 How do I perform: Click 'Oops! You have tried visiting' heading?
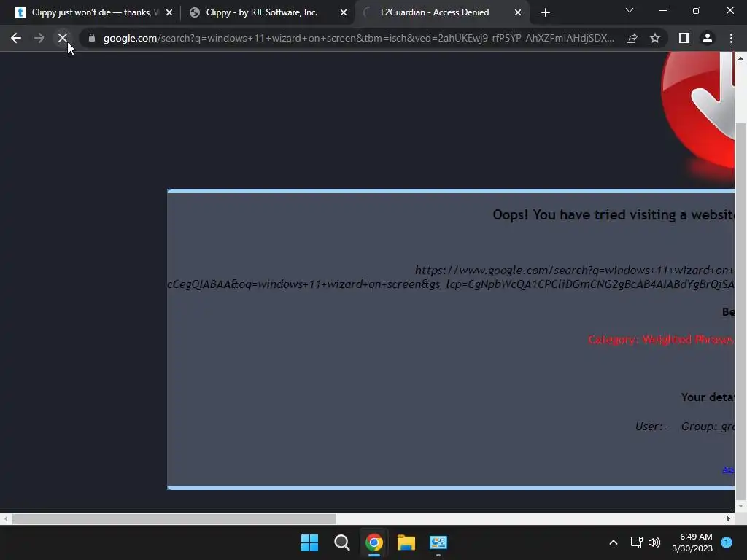(614, 215)
